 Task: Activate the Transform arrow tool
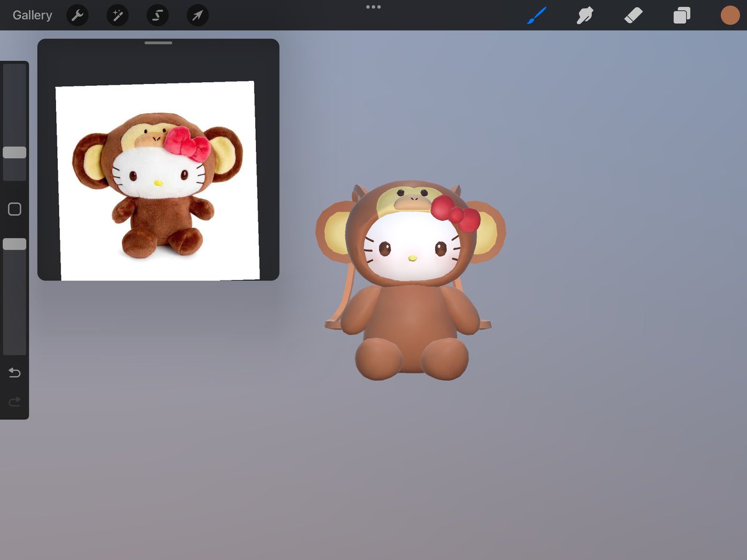tap(197, 16)
